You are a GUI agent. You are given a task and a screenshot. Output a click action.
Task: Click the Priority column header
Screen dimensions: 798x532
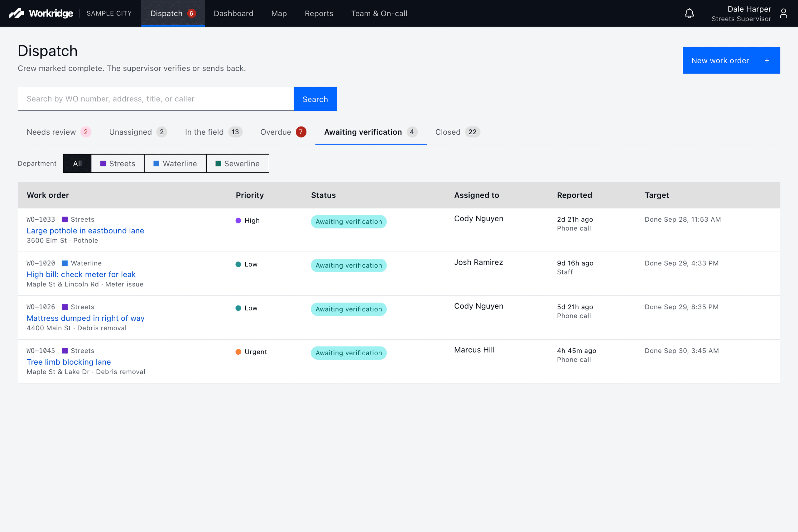point(250,195)
